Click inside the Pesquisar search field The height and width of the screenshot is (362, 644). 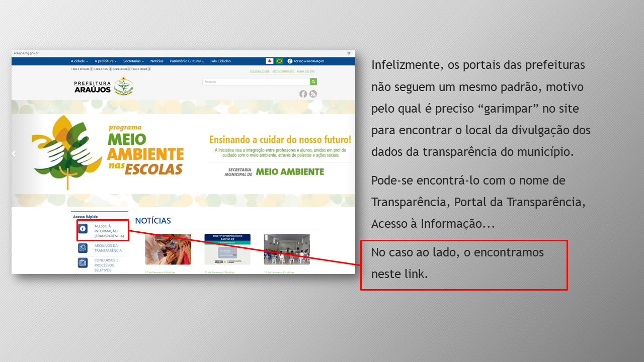256,81
